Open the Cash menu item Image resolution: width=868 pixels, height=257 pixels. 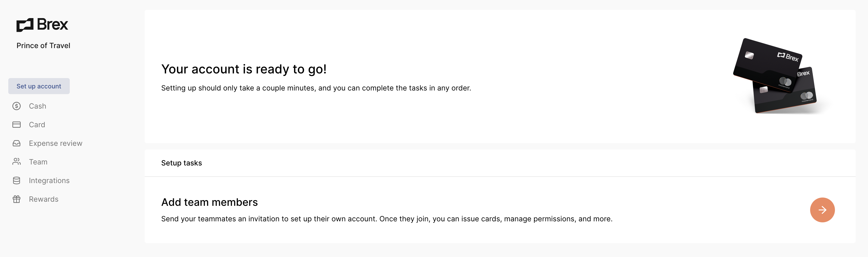click(x=37, y=106)
